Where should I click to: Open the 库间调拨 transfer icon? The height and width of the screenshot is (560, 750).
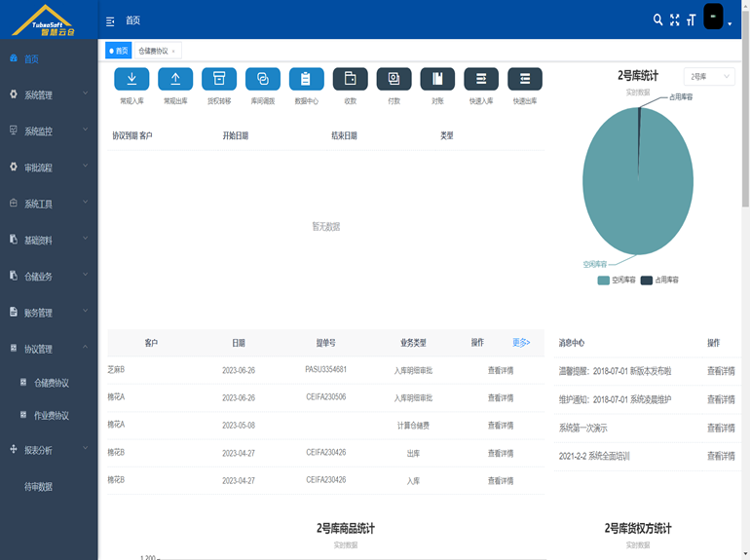click(x=263, y=80)
